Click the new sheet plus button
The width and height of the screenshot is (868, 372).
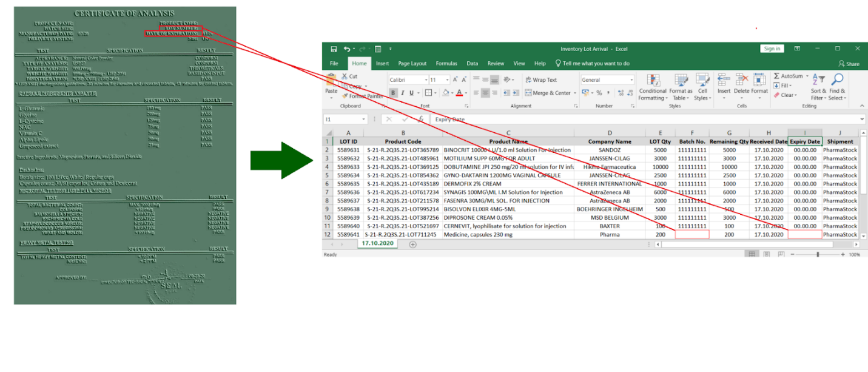pos(413,245)
